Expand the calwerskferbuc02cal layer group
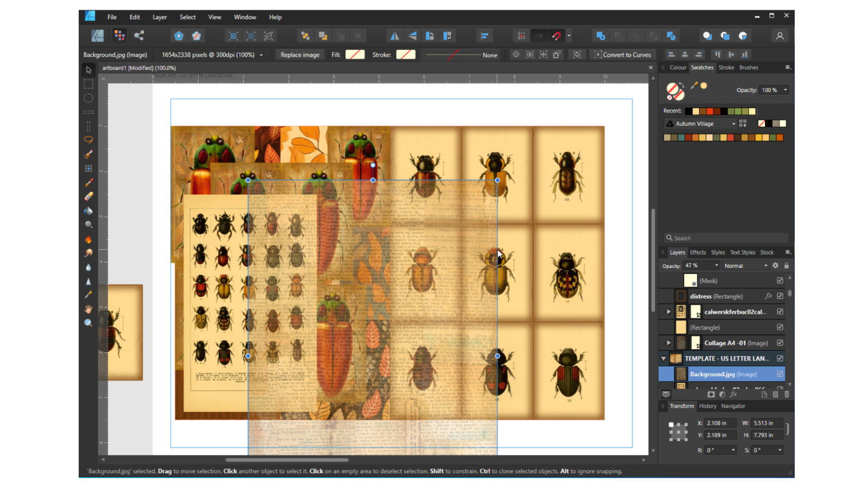Screen dimensions: 868x488 (668, 312)
